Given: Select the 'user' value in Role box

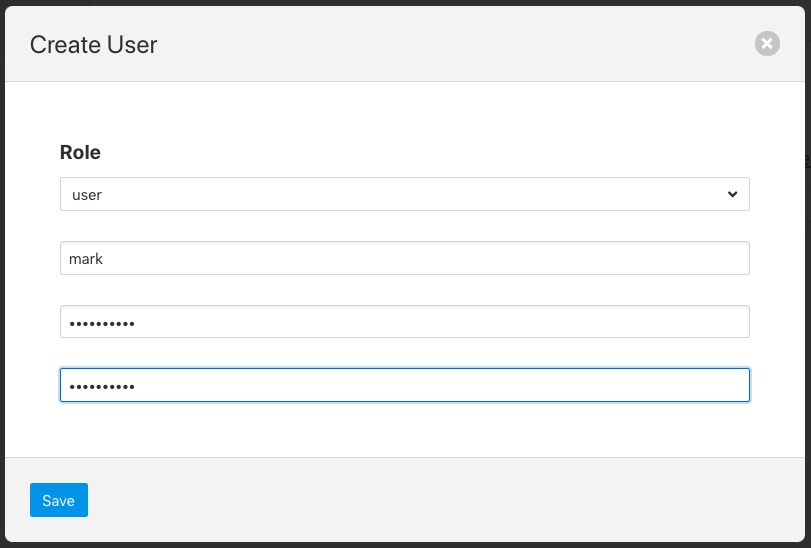Looking at the screenshot, I should [x=88, y=195].
